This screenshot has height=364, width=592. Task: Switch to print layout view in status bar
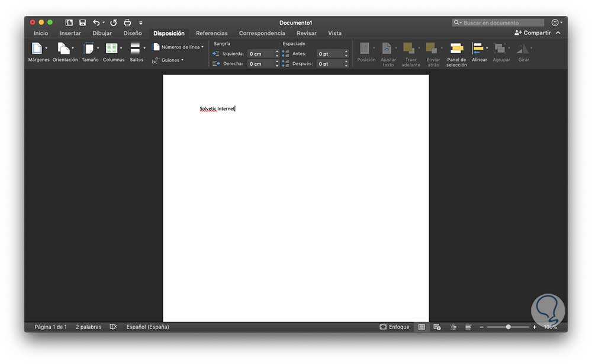[x=422, y=327]
